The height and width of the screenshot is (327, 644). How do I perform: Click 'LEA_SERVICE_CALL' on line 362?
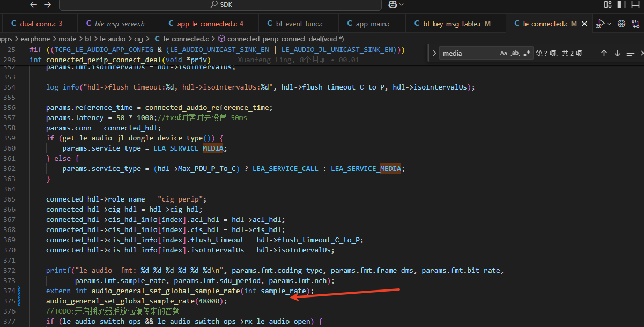[285, 168]
